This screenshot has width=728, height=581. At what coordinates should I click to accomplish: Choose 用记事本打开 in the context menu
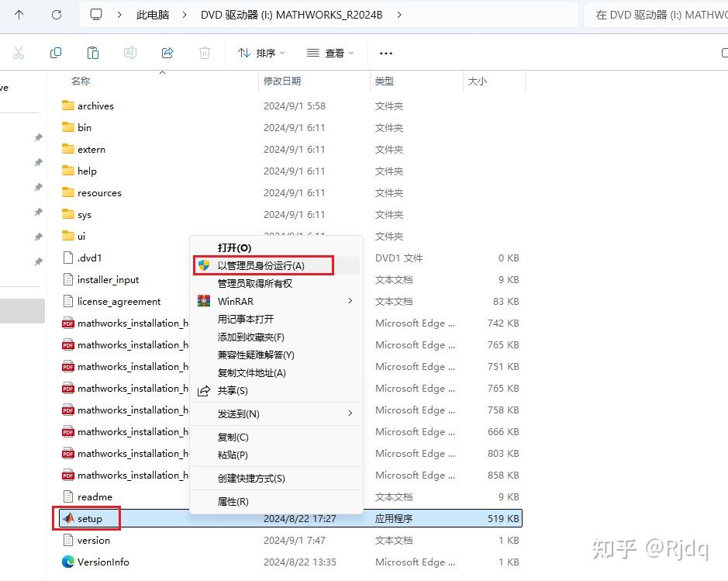[247, 319]
